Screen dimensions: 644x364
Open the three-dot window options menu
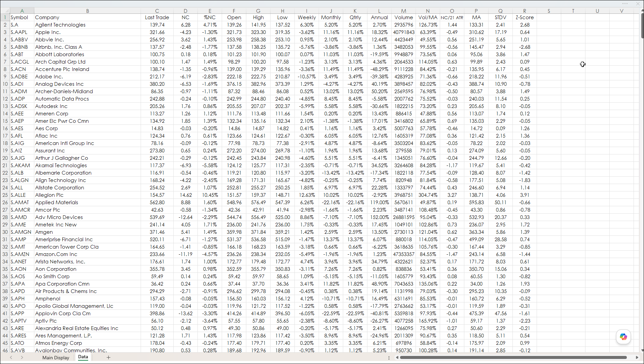tap(625, 4)
